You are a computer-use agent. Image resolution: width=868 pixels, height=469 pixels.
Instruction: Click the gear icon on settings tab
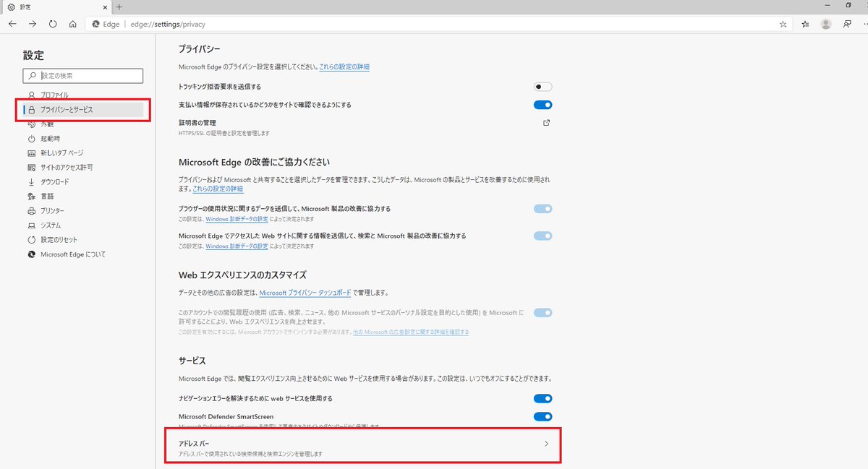(11, 7)
